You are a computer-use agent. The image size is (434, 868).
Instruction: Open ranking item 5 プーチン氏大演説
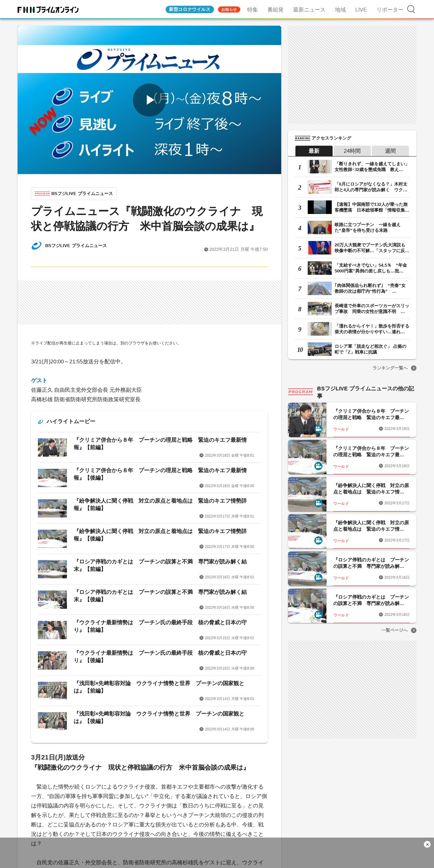click(352, 248)
